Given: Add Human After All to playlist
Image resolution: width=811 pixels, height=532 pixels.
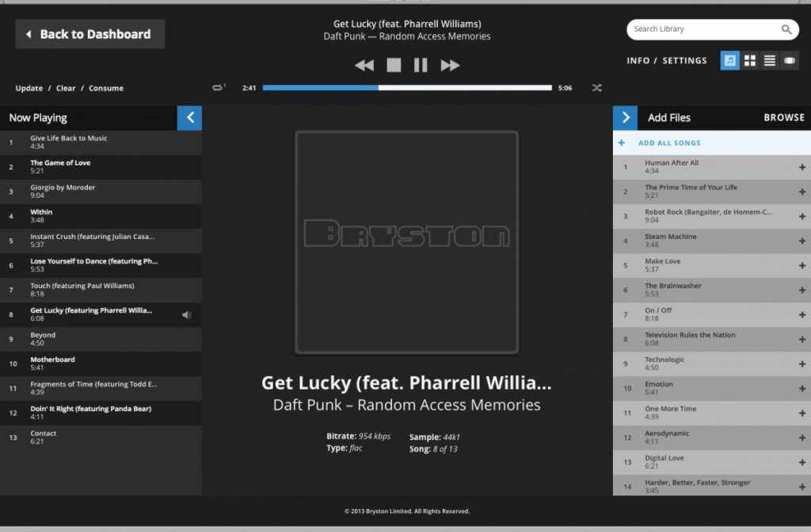Looking at the screenshot, I should (801, 167).
